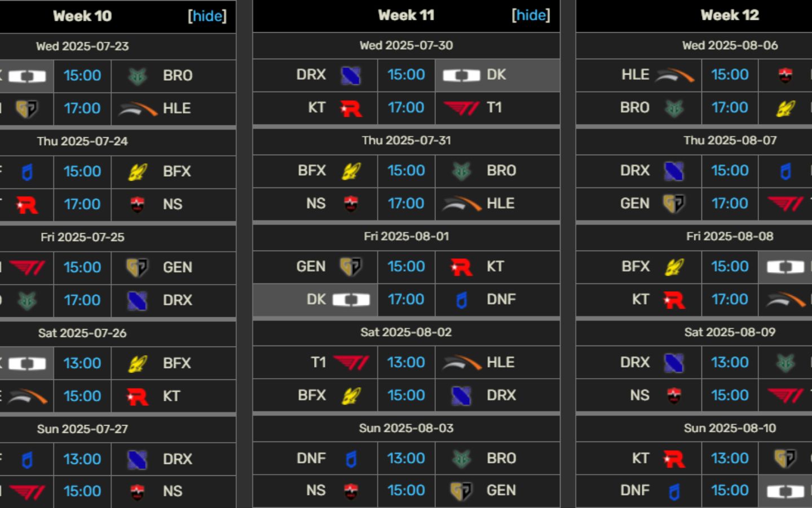812x508 pixels.
Task: Click the DNF logo on Sun 2025-08-03
Action: [351, 459]
